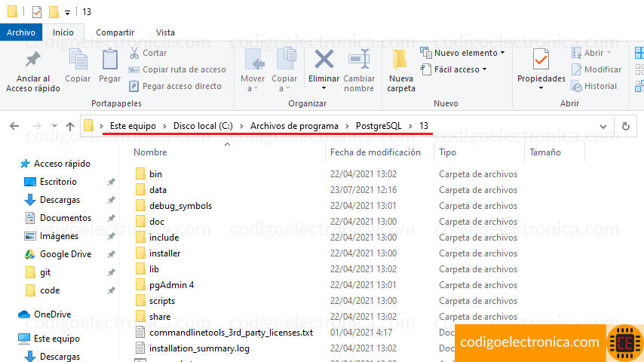Go up one folder level
This screenshot has height=362, width=644.
click(x=70, y=126)
